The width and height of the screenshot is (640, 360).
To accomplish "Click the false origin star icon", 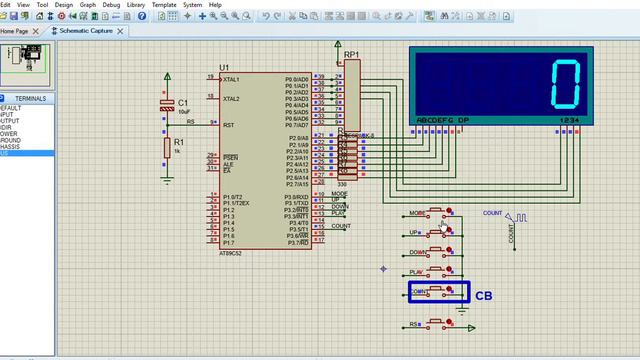I will pos(187,16).
